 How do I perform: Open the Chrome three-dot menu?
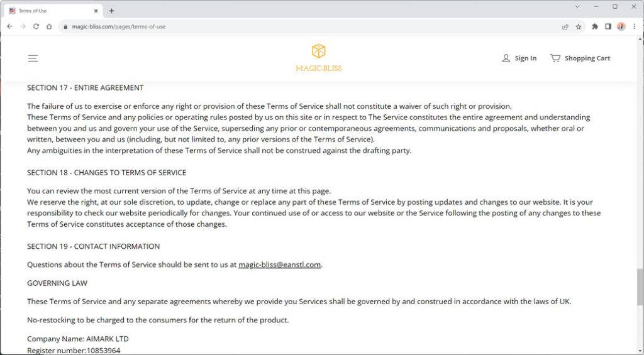click(x=635, y=26)
